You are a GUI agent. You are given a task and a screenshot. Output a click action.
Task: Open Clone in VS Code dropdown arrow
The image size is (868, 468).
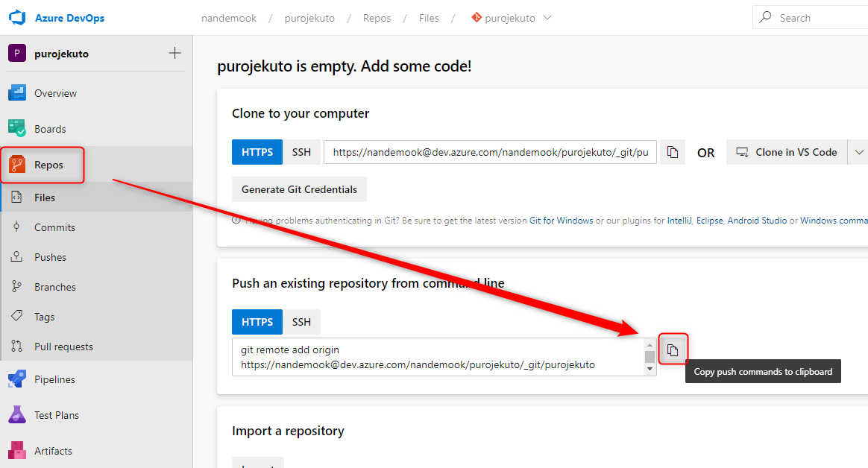[x=858, y=152]
